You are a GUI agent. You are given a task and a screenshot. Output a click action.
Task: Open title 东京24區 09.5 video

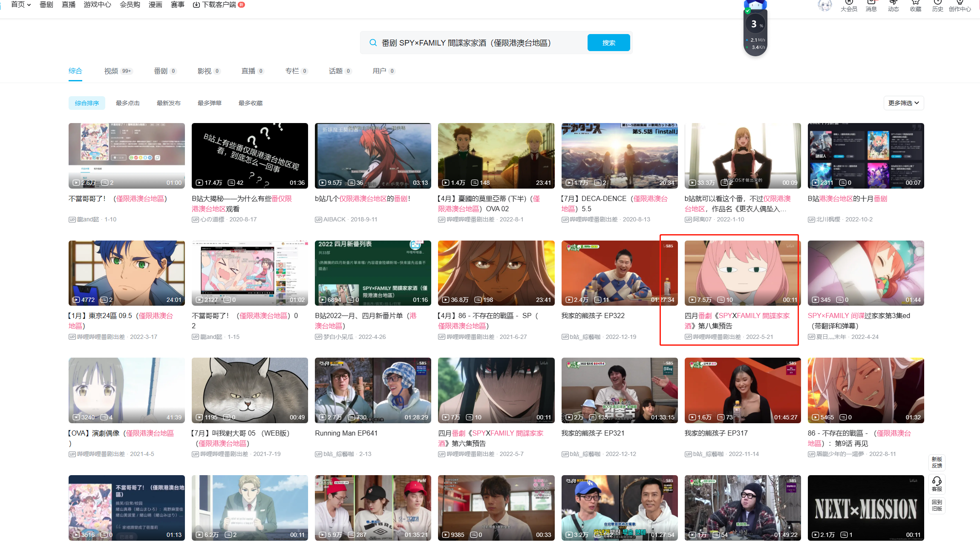[121, 321]
